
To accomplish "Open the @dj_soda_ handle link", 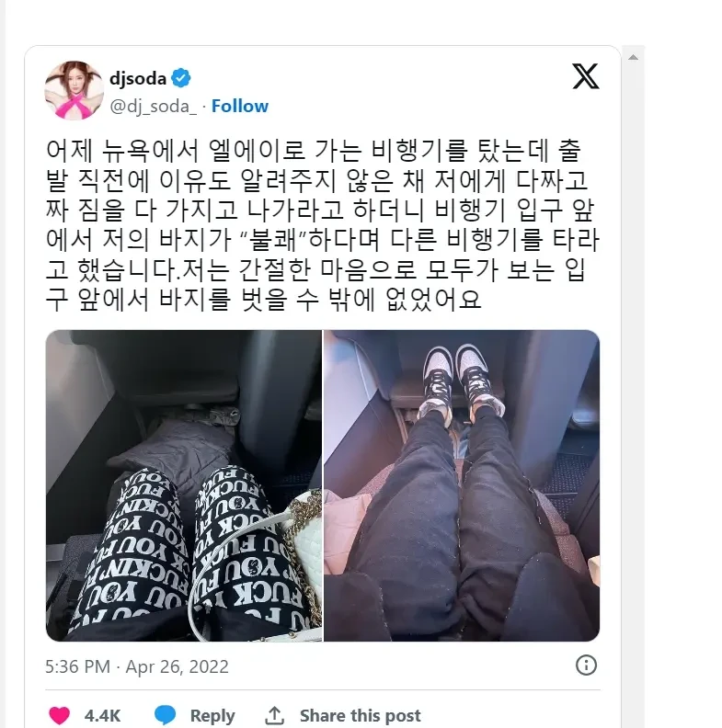I will pos(154,107).
